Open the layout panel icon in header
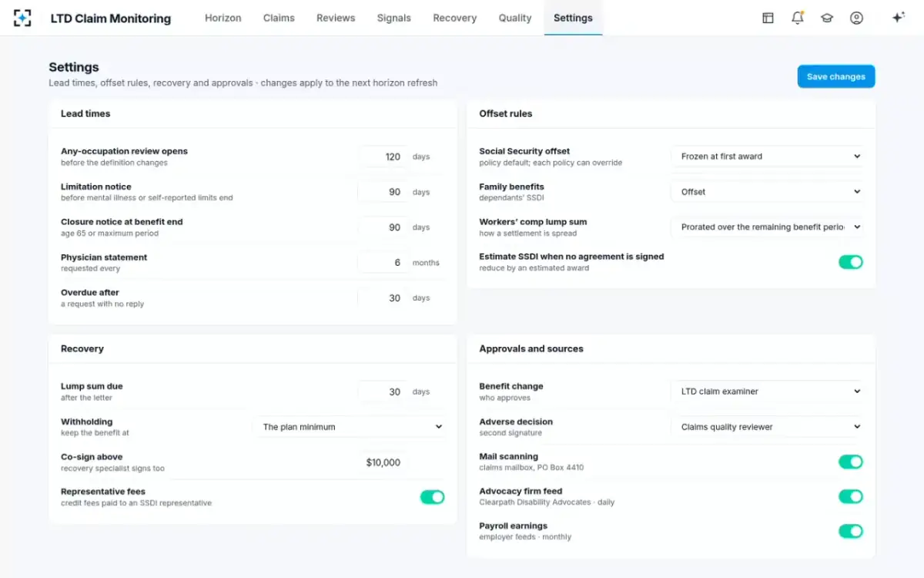Screen dimensions: 924x578 (x=768, y=18)
